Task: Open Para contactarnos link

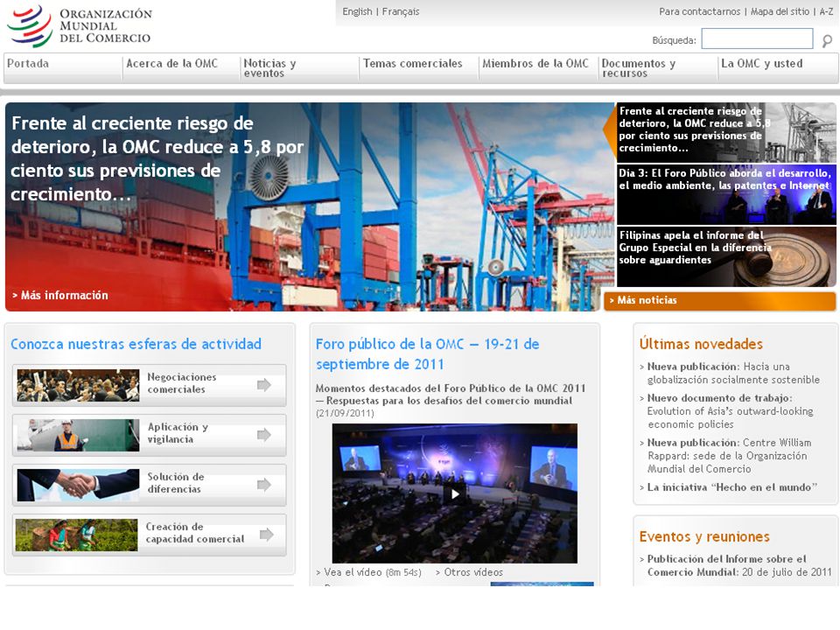Action: click(x=700, y=11)
